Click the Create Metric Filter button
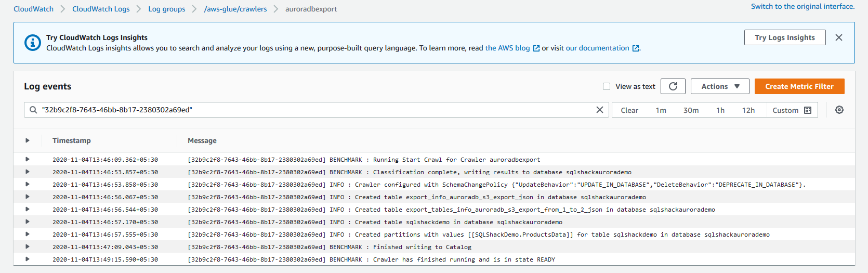Image resolution: width=868 pixels, height=273 pixels. point(799,86)
